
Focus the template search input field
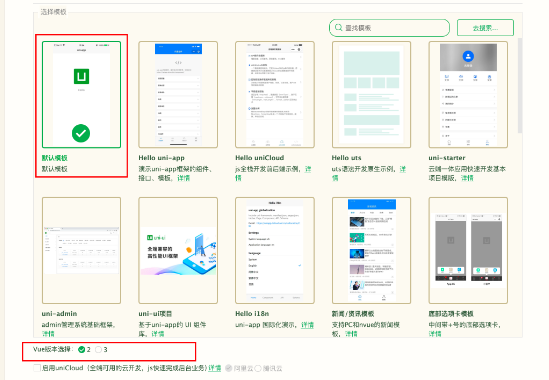coord(389,28)
